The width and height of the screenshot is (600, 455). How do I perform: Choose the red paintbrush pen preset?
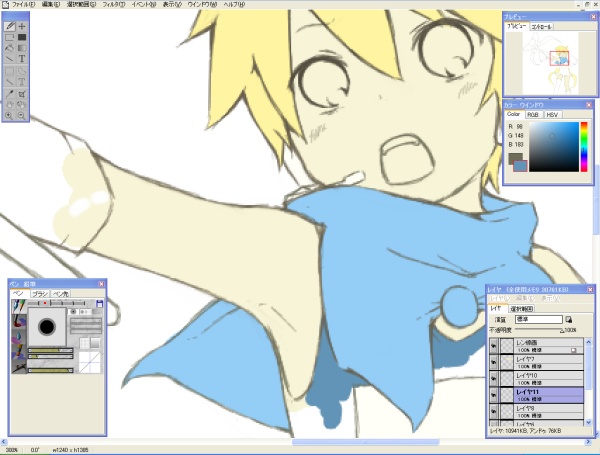click(x=19, y=321)
